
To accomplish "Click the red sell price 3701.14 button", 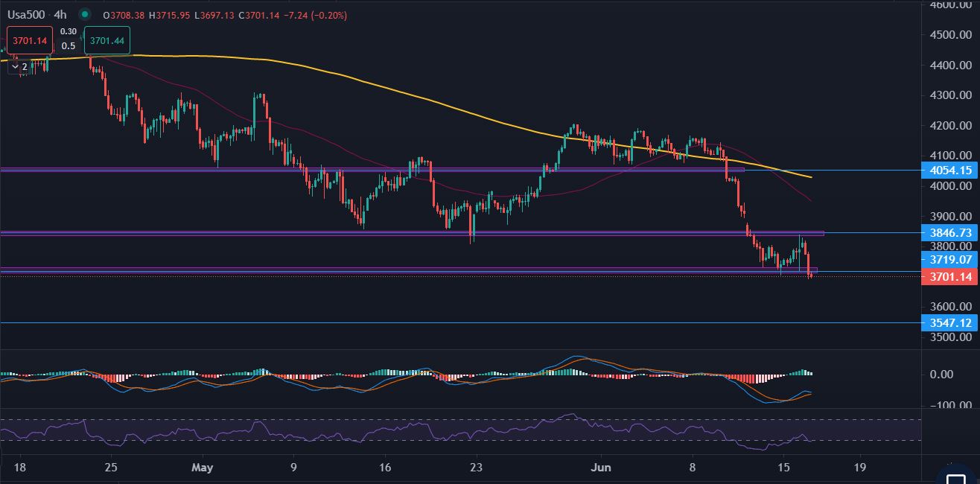I will click(29, 41).
